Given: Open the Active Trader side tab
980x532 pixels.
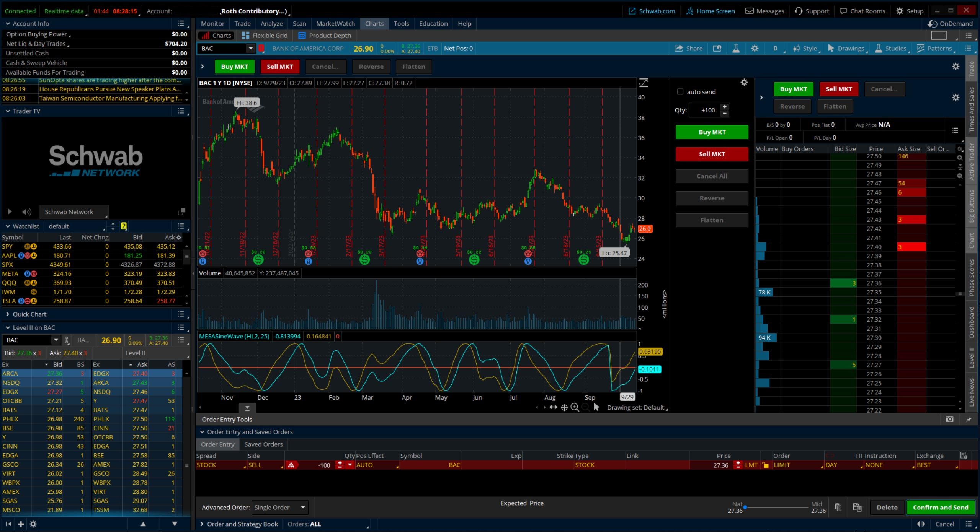Looking at the screenshot, I should point(972,161).
